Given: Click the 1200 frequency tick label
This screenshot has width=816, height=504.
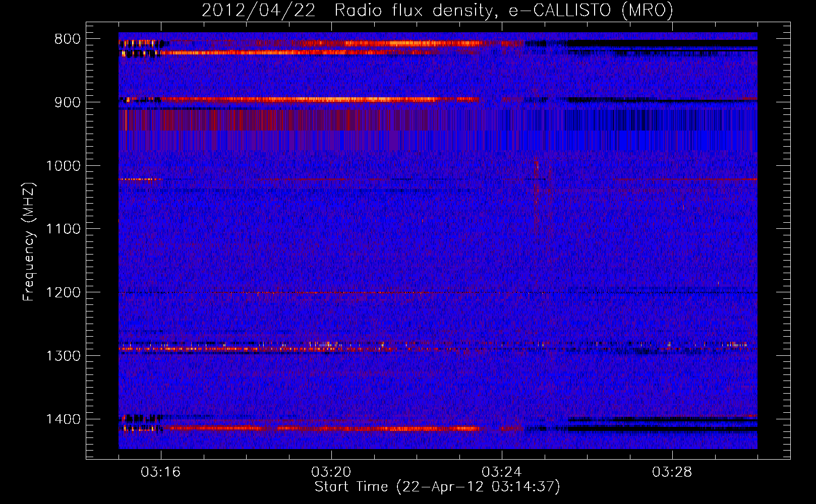Looking at the screenshot, I should tap(63, 293).
